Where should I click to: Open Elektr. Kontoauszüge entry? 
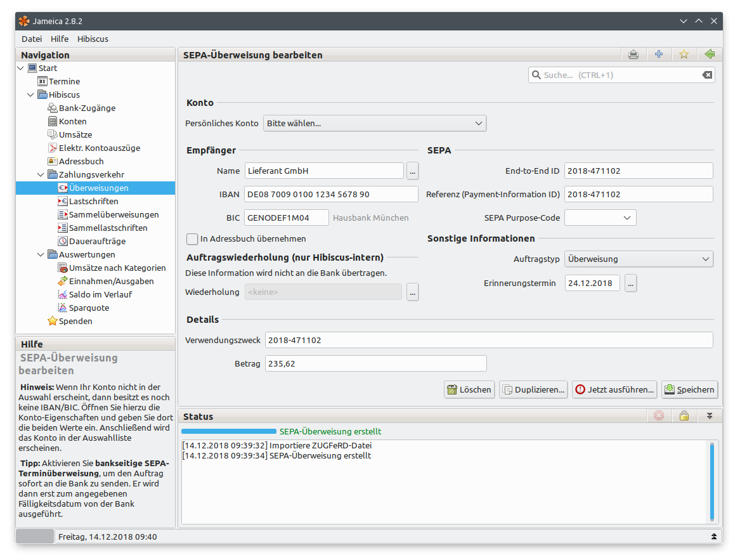point(94,148)
